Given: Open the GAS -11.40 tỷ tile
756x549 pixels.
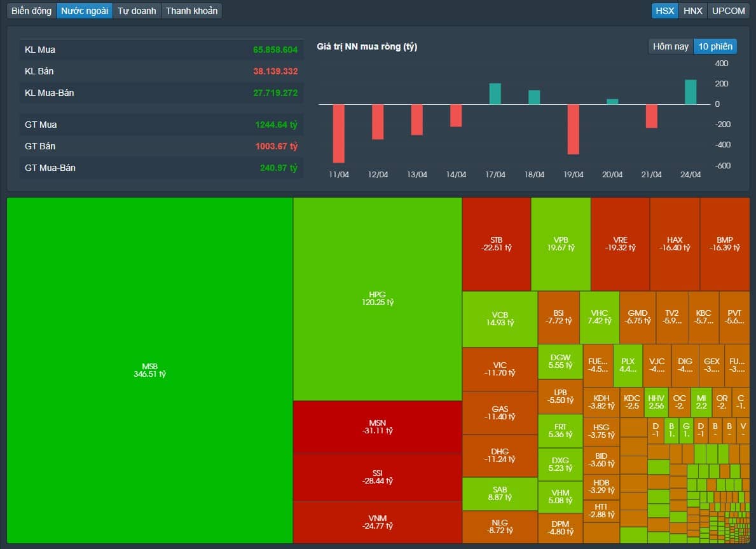Looking at the screenshot, I should pos(500,413).
